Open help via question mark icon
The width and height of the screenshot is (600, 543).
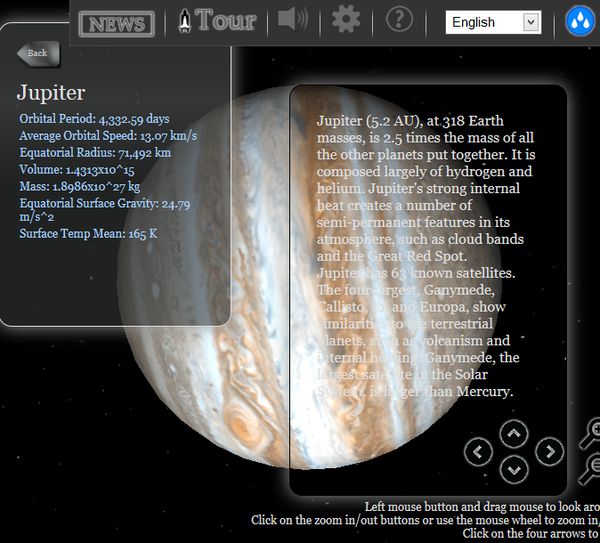tap(399, 18)
